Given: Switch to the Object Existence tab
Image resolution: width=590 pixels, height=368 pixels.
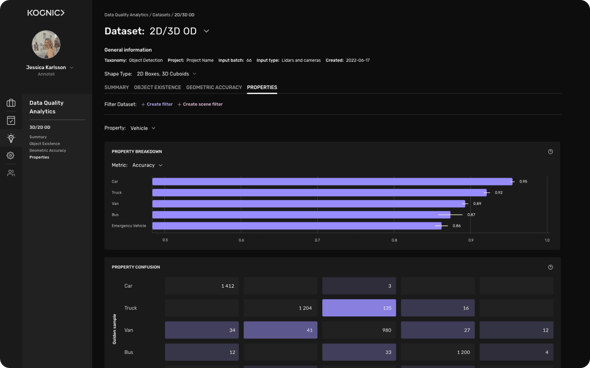Looking at the screenshot, I should (157, 87).
